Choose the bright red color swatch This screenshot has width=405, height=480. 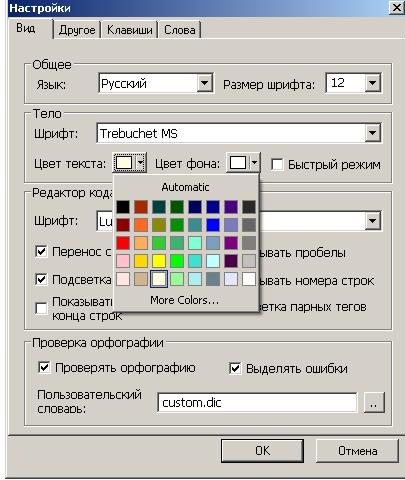123,243
